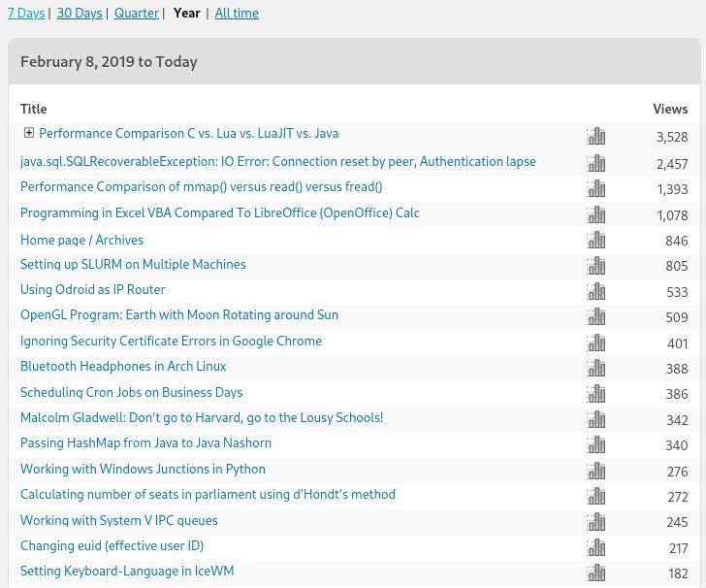Expand the Performance Comparison C vs. Lua row

(29, 133)
